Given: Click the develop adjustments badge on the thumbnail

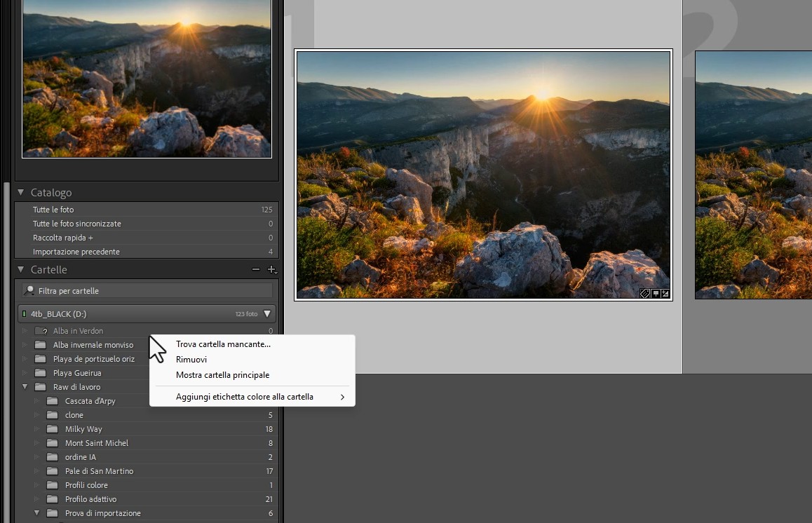Looking at the screenshot, I should (665, 293).
